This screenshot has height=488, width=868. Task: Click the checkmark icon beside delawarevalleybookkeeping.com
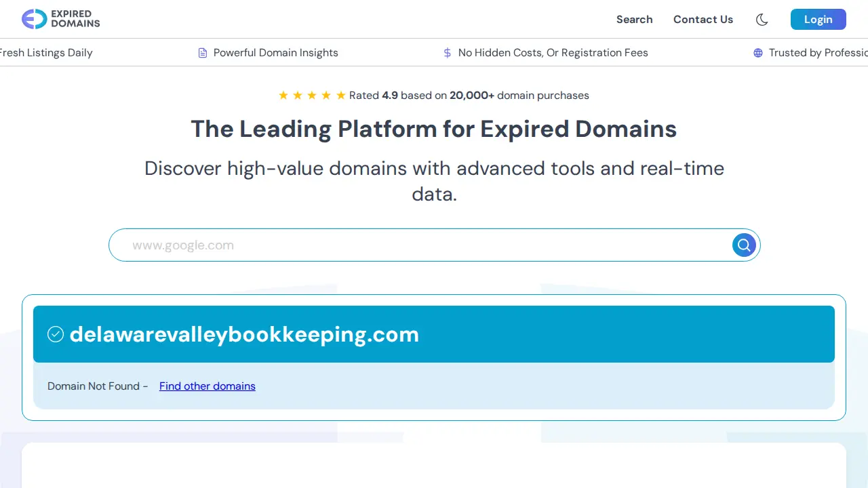(x=56, y=334)
